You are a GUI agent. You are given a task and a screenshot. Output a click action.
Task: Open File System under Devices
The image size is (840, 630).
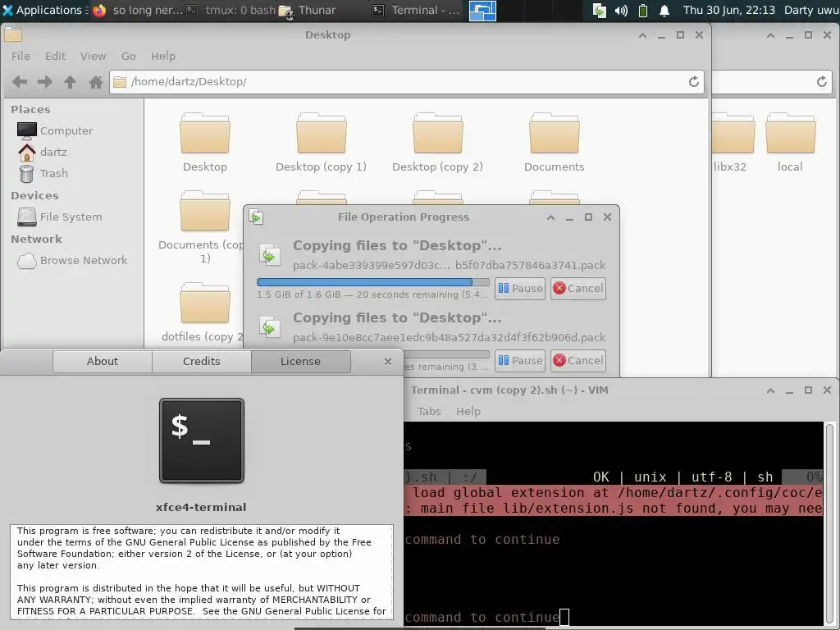pyautogui.click(x=59, y=217)
